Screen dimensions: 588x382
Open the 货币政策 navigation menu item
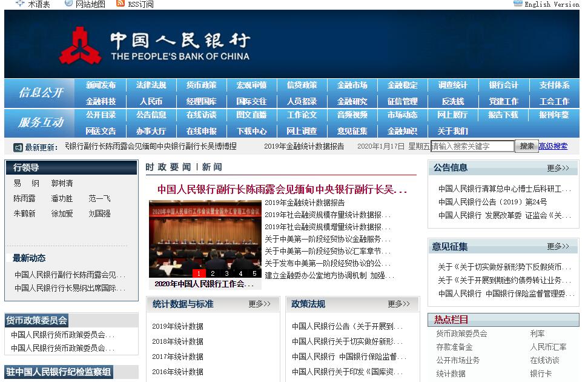[201, 85]
